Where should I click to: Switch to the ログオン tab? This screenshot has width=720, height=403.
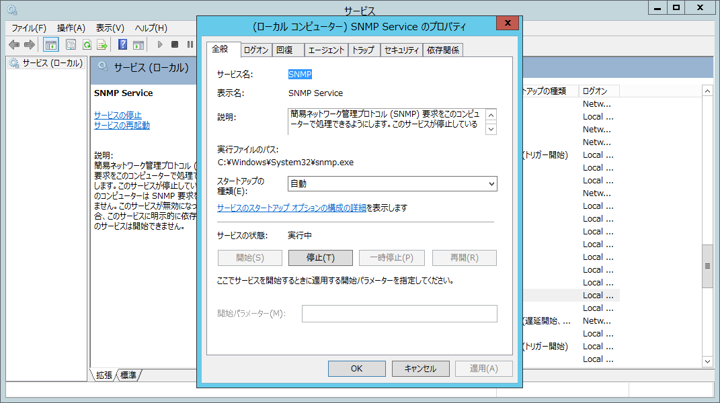256,50
